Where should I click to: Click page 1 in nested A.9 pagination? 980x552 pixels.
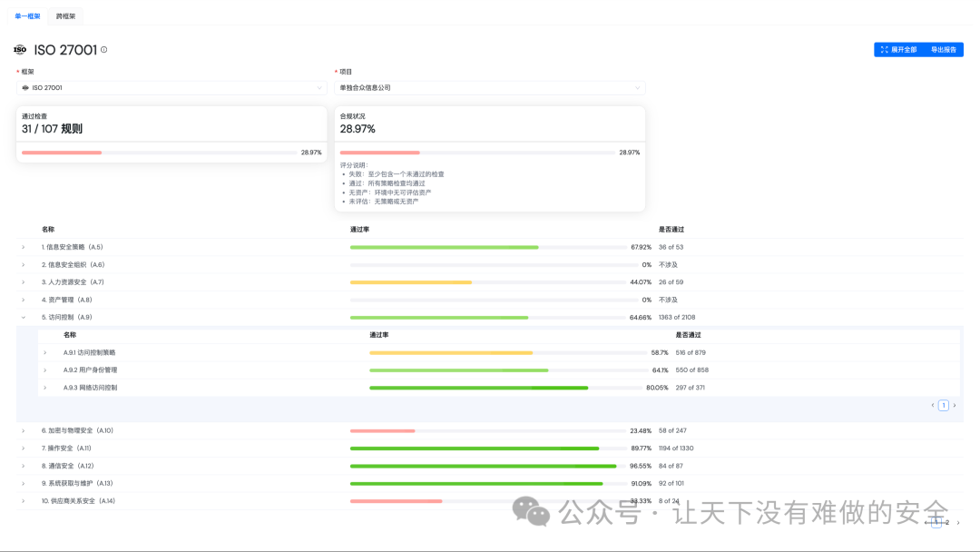coord(944,406)
